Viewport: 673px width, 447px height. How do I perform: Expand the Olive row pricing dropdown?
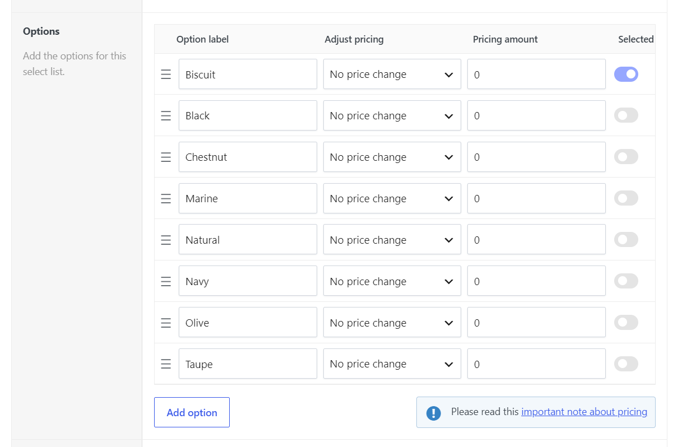[x=392, y=322]
